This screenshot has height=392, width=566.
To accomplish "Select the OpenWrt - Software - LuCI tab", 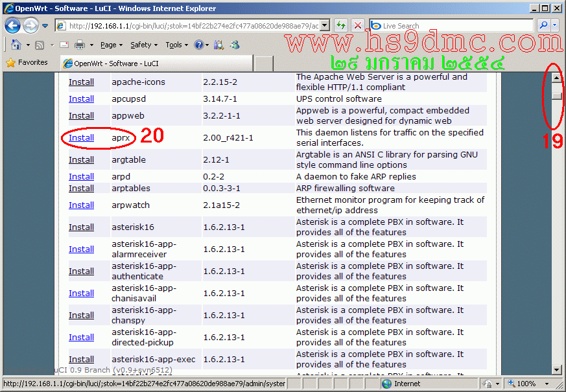I will [156, 63].
